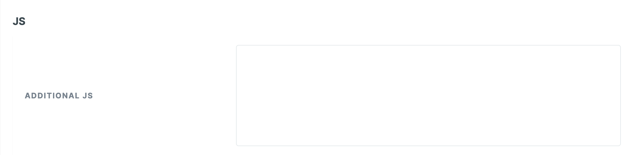Click the JS settings group title
The width and height of the screenshot is (644, 155).
click(x=19, y=22)
